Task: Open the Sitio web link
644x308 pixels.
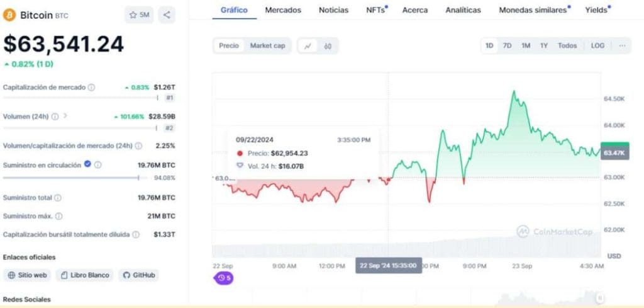Action: (27, 275)
